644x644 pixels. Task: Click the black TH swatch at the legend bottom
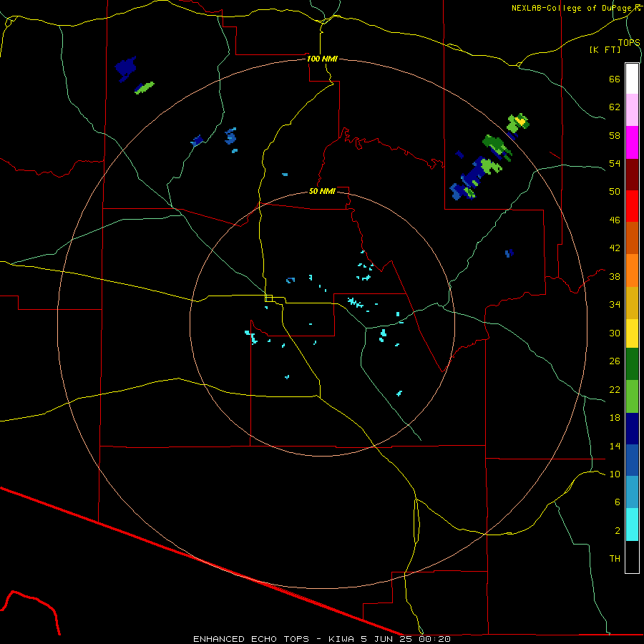pyautogui.click(x=632, y=557)
